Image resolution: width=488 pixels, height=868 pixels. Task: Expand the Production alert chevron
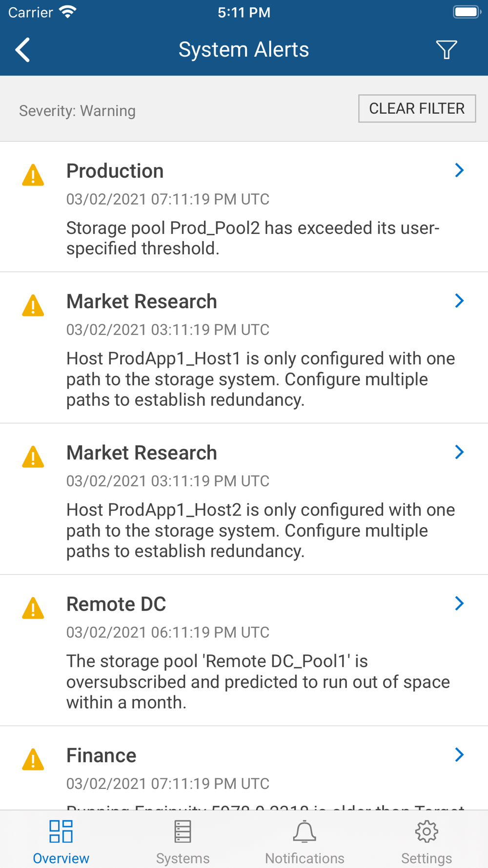click(x=459, y=170)
